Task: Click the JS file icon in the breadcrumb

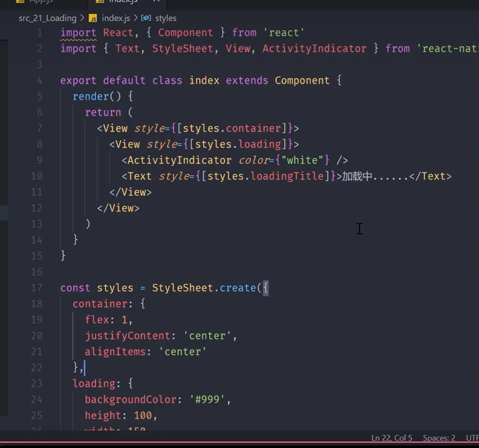Action: click(93, 18)
